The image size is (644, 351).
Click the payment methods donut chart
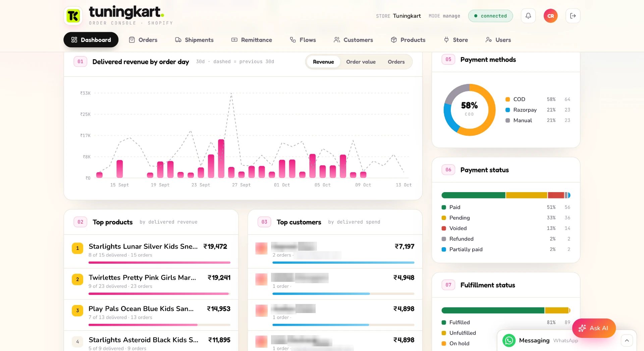(470, 110)
